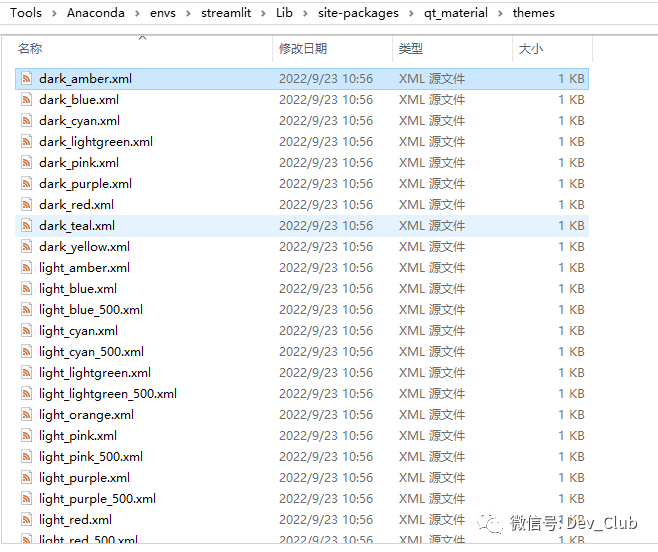Click the dark_yellow.xml file icon
The width and height of the screenshot is (658, 552).
coord(26,246)
